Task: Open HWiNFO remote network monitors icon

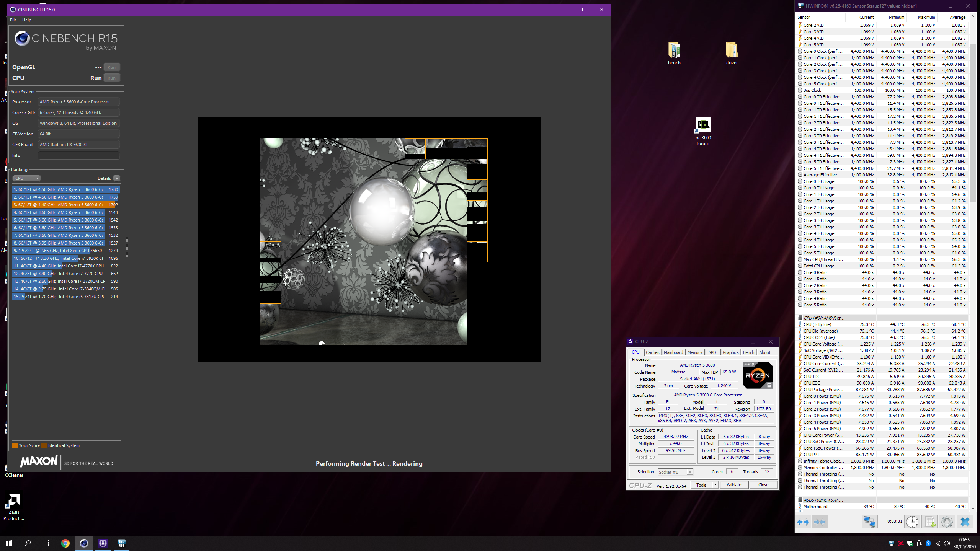Action: click(x=869, y=522)
